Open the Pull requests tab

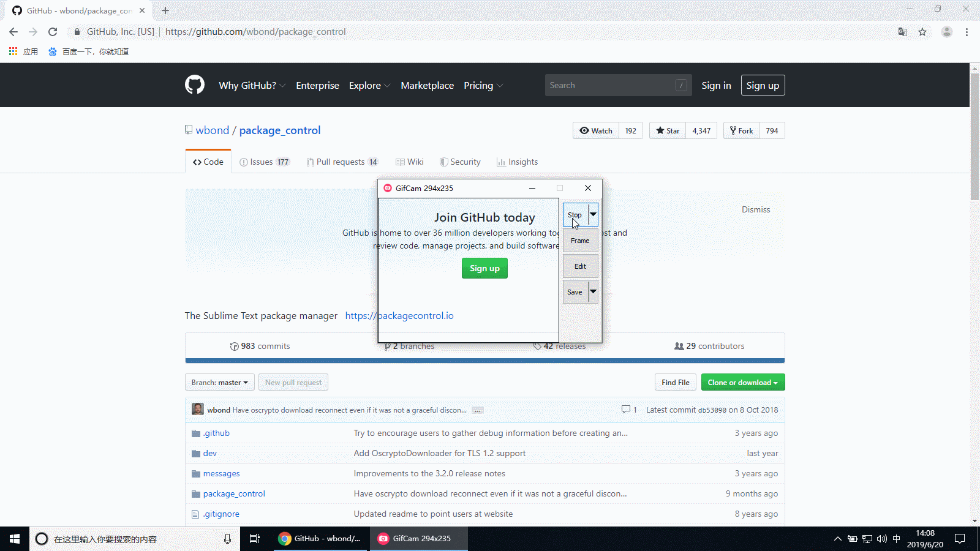[x=342, y=162]
